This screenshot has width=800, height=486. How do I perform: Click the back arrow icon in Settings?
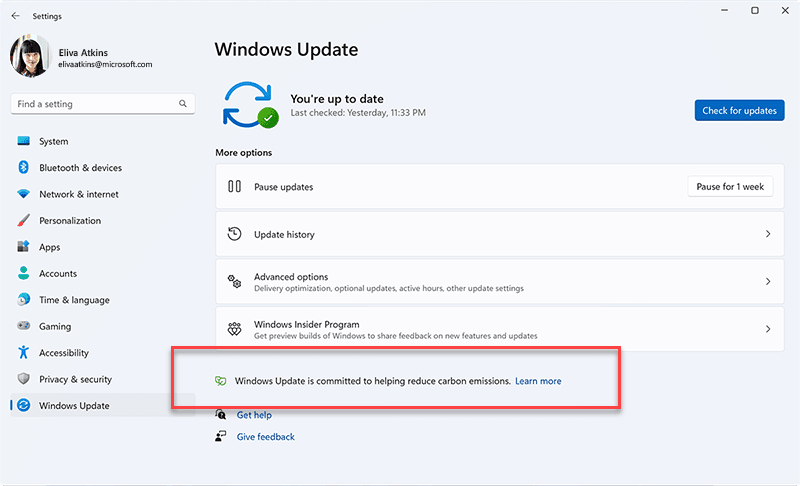click(x=15, y=16)
